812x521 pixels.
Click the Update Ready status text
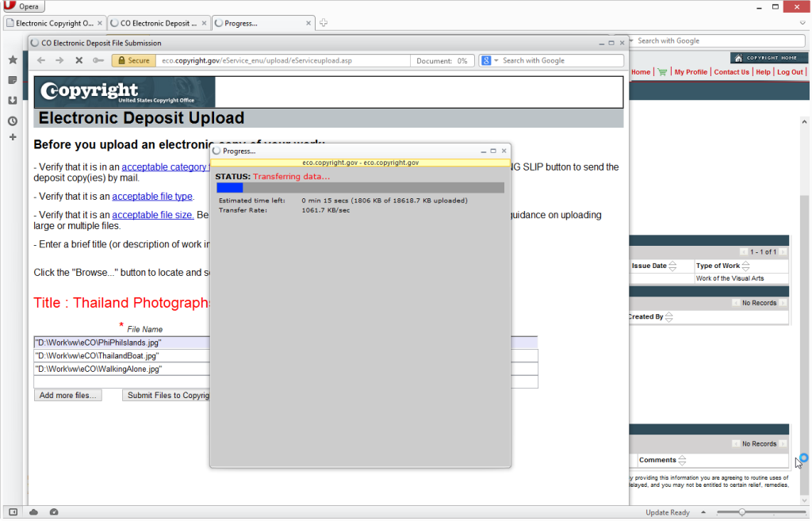(668, 513)
